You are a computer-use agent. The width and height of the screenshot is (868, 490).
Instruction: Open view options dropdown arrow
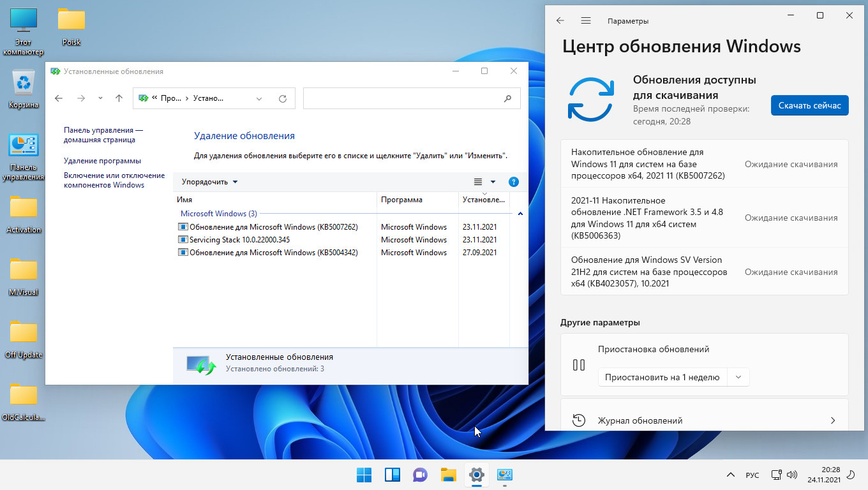coord(493,182)
